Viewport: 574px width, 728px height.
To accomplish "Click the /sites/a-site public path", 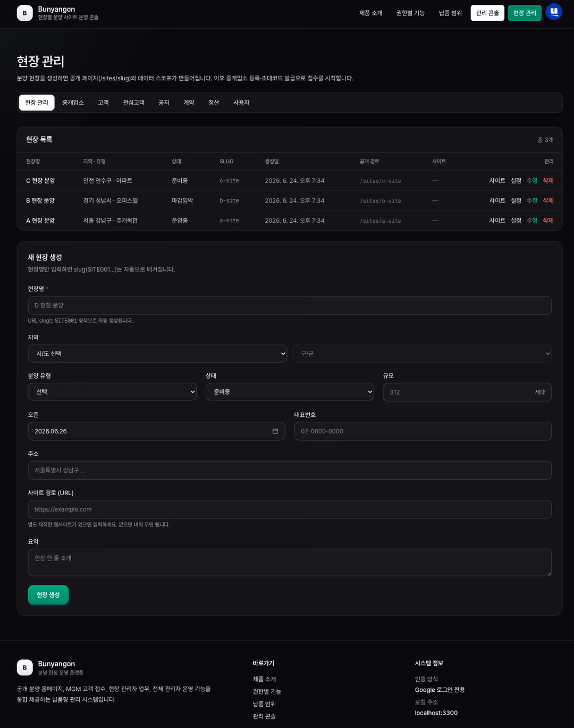I will [x=381, y=221].
